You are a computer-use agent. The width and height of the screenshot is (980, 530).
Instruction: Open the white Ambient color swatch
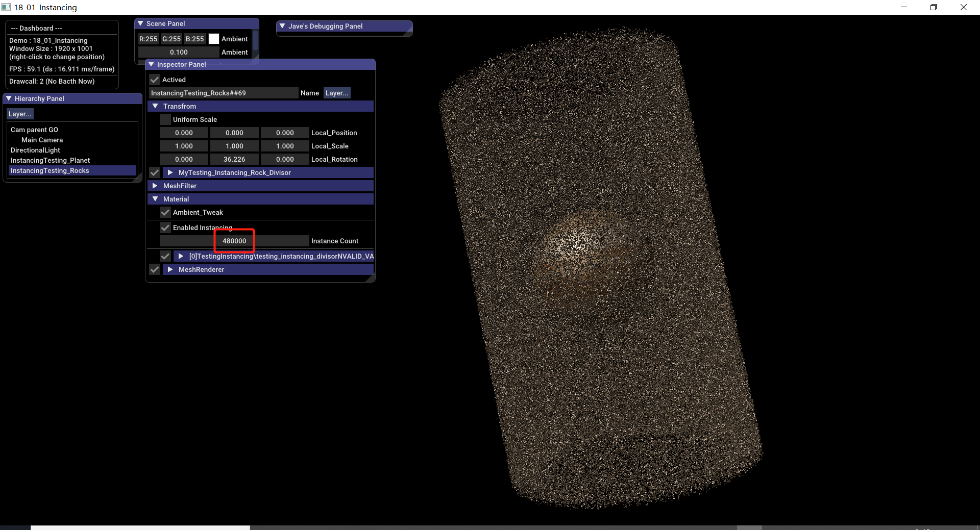click(214, 39)
